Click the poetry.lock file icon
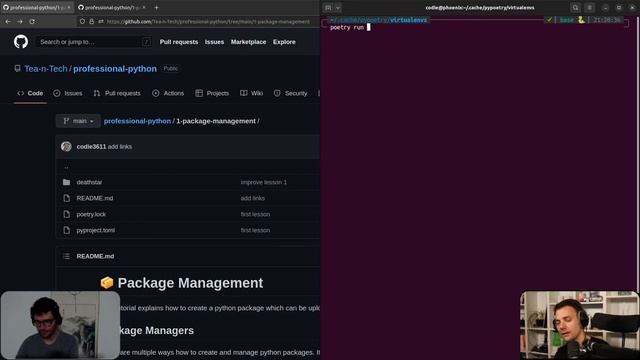640x360 pixels. click(x=67, y=214)
